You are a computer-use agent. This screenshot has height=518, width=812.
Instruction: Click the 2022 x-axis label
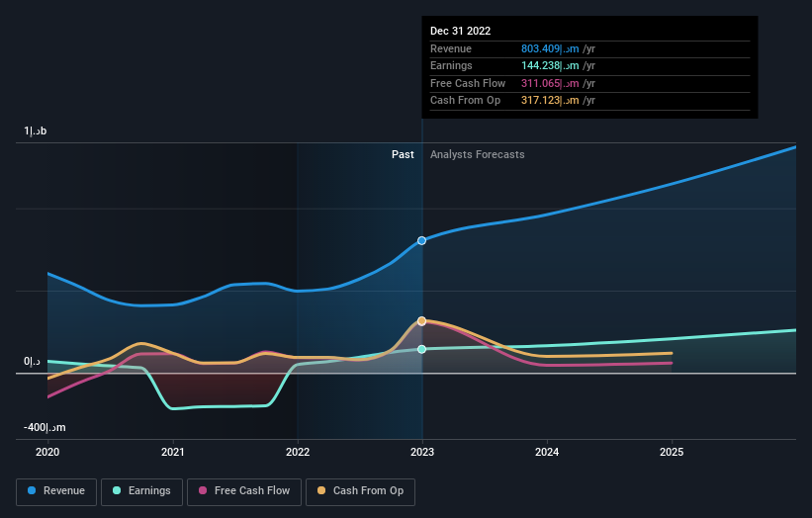pos(298,452)
